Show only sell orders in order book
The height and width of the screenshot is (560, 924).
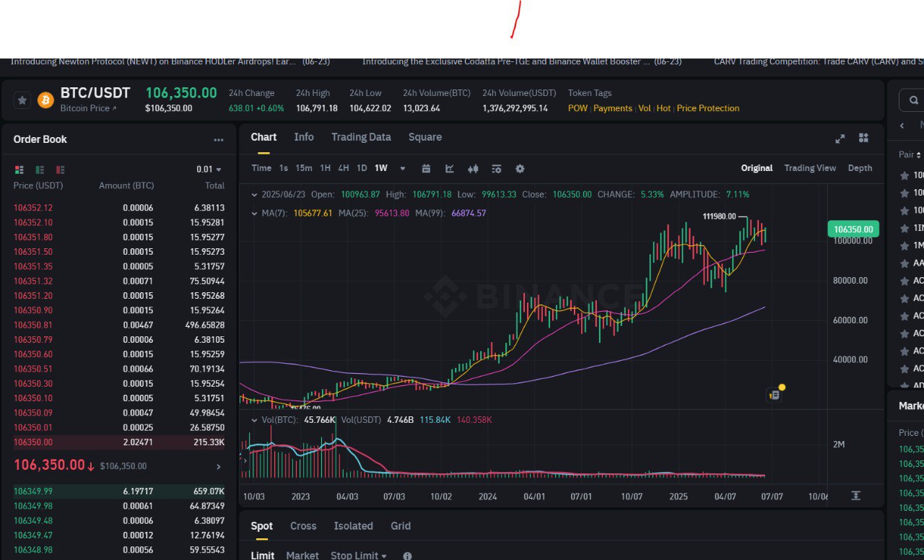pyautogui.click(x=60, y=170)
